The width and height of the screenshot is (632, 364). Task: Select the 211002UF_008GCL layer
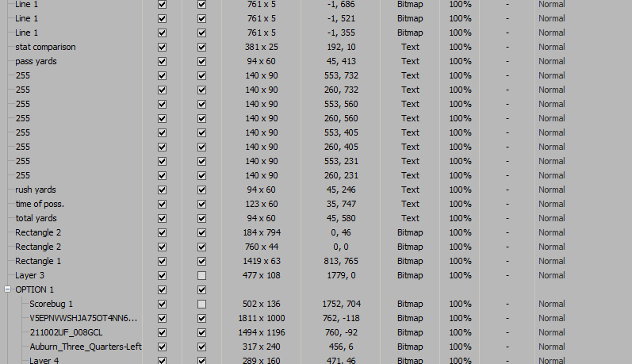[x=68, y=332]
